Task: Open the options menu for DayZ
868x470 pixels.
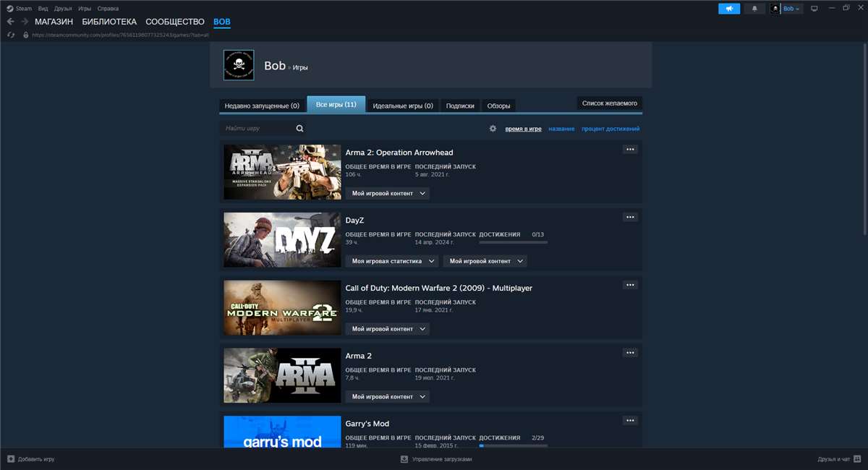Action: 630,216
